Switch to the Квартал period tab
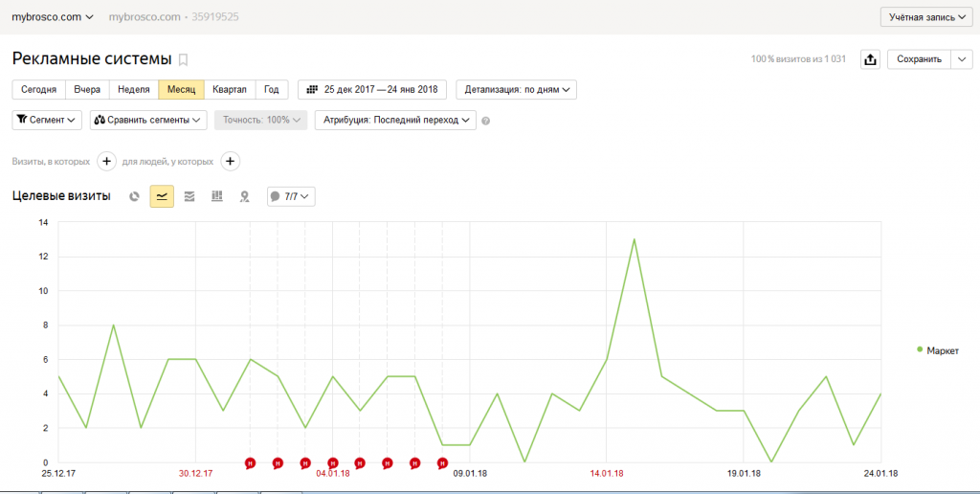 [230, 90]
